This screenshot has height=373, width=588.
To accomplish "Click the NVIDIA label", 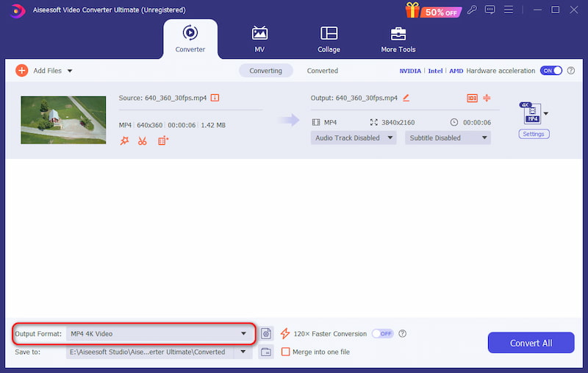I will [x=410, y=71].
